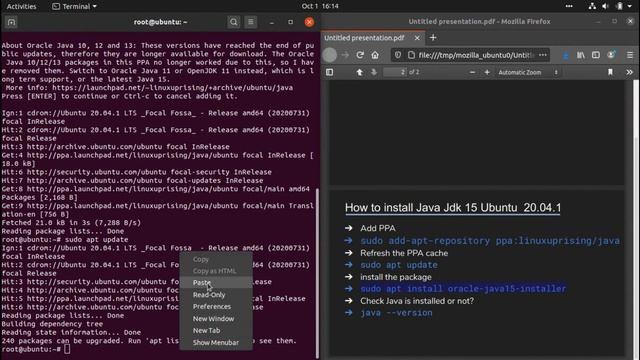This screenshot has width=640, height=360.
Task: Click the PDF bookmark current view icon
Action: (x=610, y=72)
